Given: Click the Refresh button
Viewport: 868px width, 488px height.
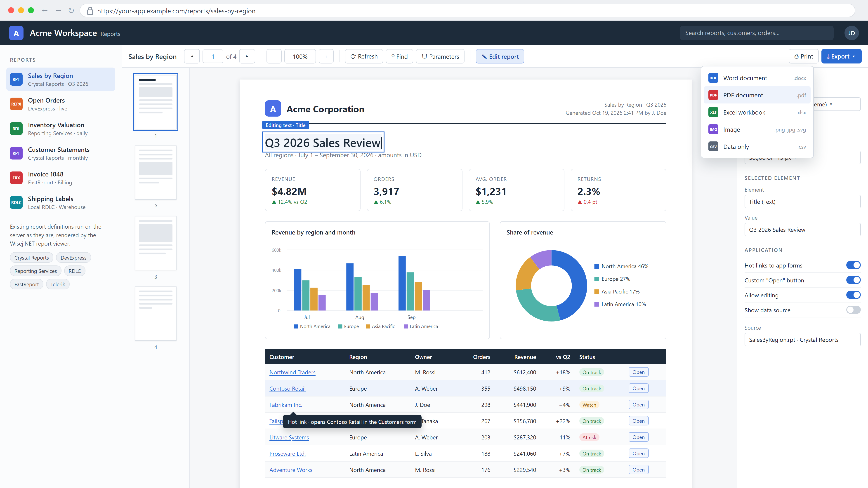Looking at the screenshot, I should coord(363,56).
